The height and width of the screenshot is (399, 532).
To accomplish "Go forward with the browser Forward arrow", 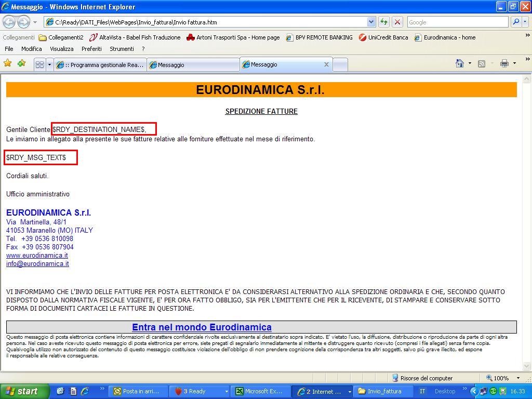I will 23,22.
